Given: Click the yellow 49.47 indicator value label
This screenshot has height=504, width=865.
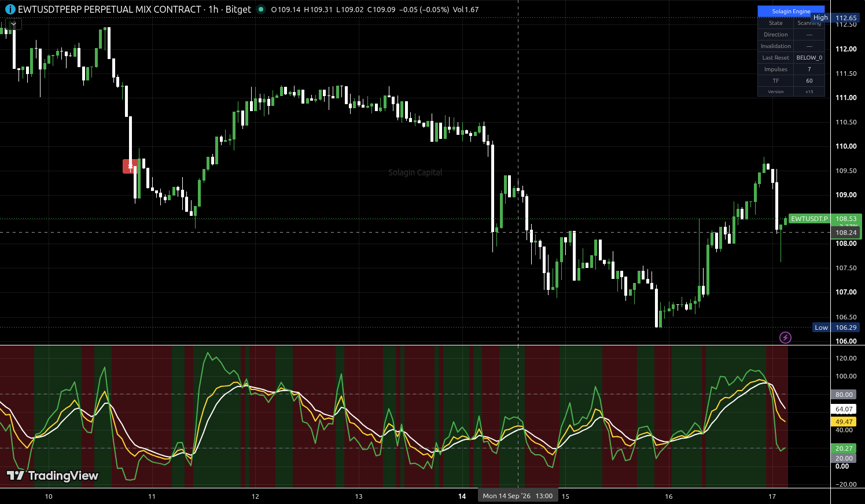Looking at the screenshot, I should pyautogui.click(x=844, y=422).
